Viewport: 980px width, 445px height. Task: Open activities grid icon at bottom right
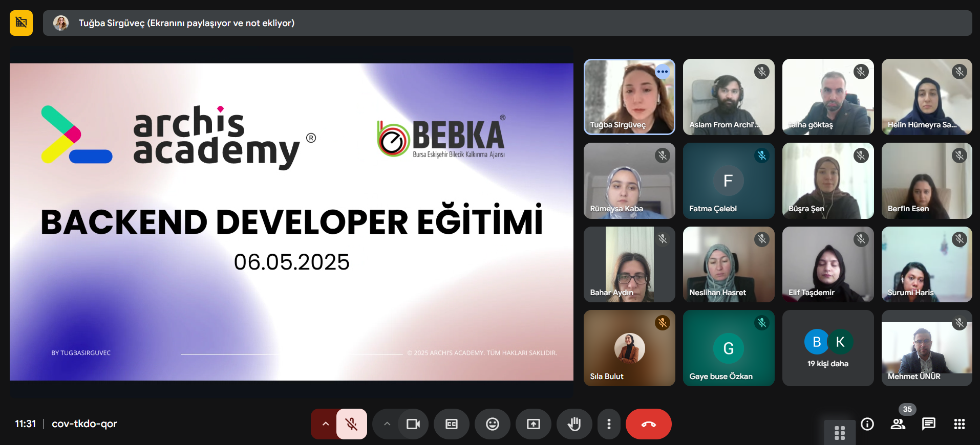[960, 424]
